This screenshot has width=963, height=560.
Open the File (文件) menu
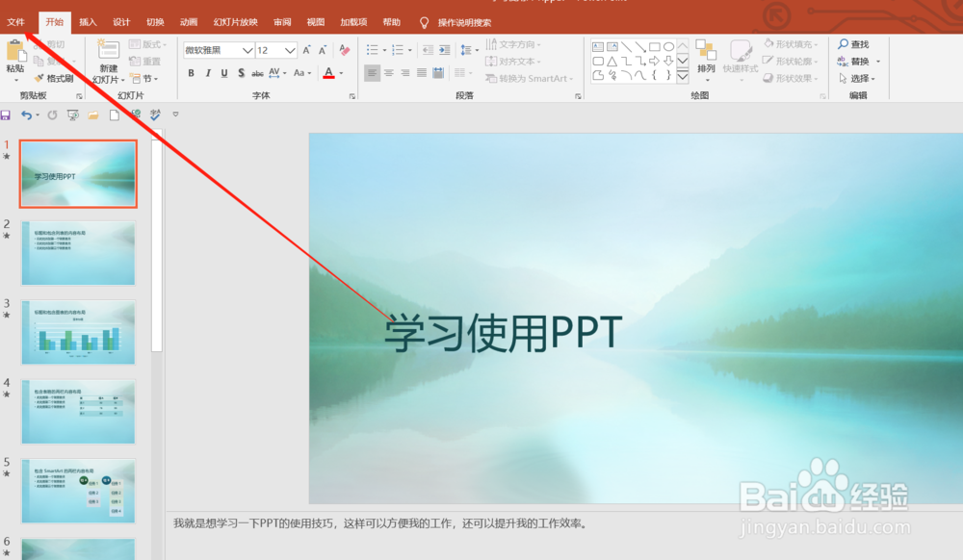tap(17, 21)
